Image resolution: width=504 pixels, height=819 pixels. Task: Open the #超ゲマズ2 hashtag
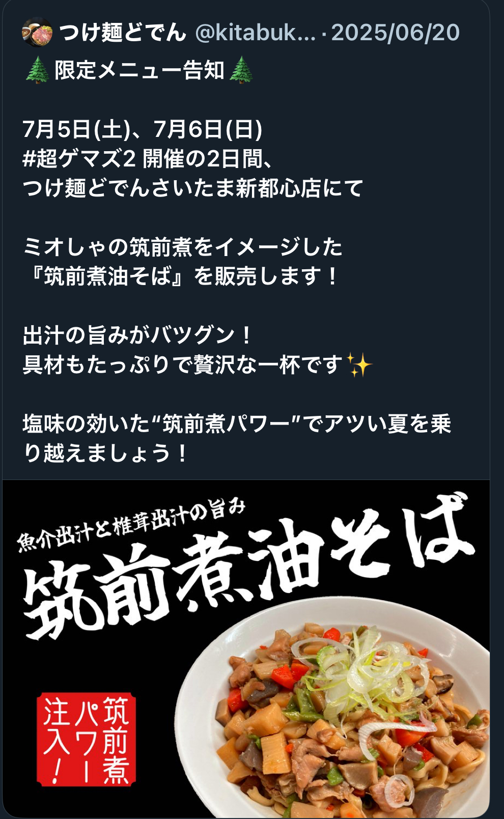click(x=79, y=159)
